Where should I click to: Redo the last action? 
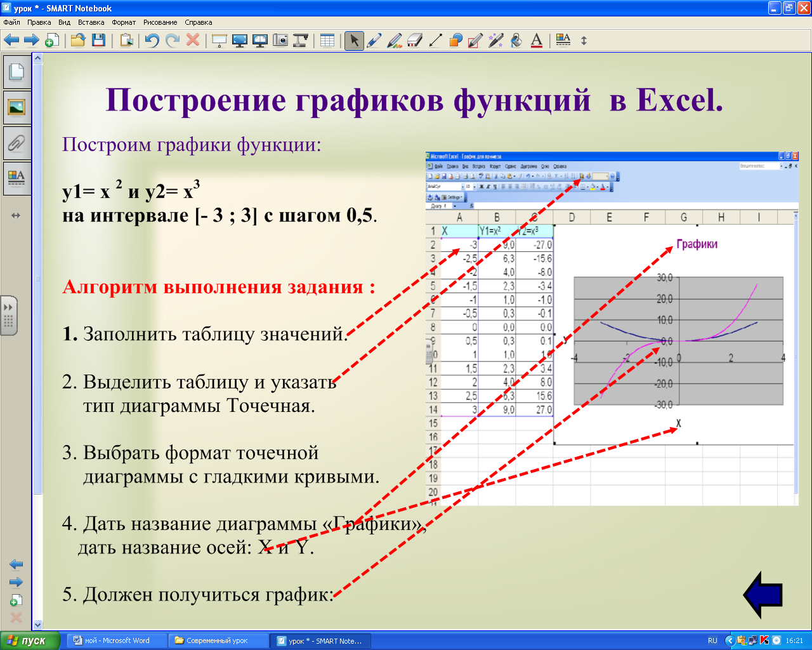172,41
